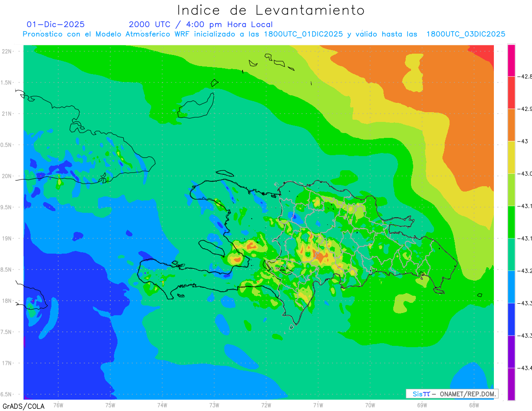Image resolution: width=532 pixels, height=411 pixels.
Task: Click the title 'Indice de Levantamiento'
Action: click(x=271, y=10)
